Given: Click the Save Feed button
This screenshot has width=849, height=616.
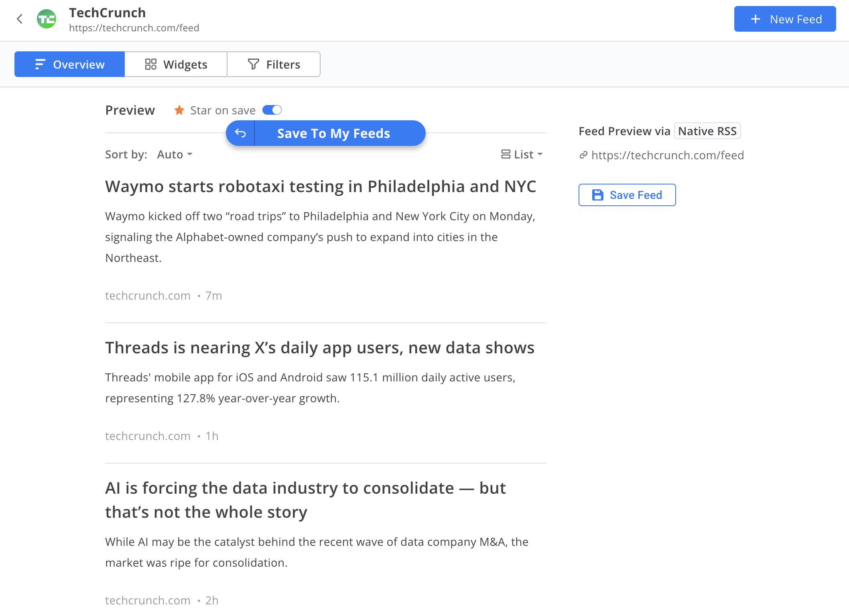Looking at the screenshot, I should point(627,195).
